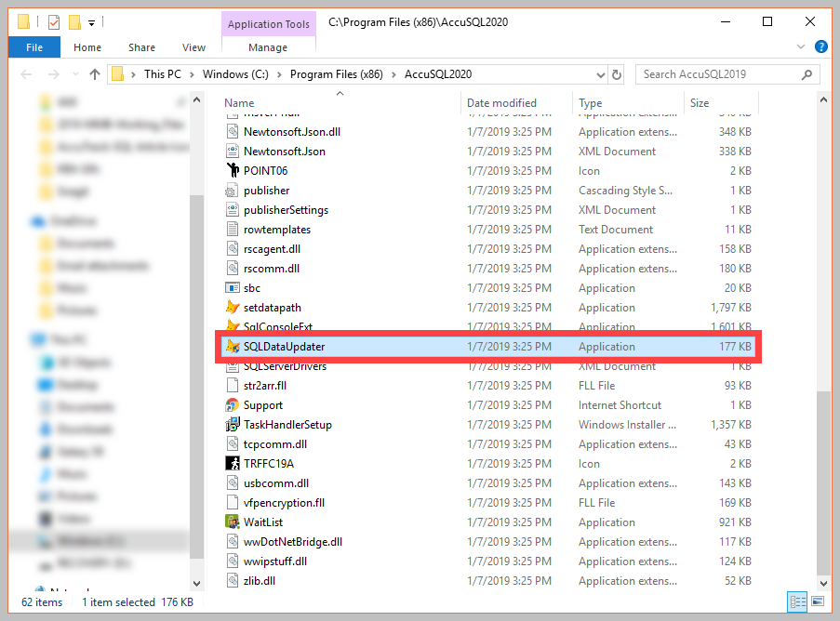Open the File menu
The image size is (840, 621).
[x=34, y=47]
